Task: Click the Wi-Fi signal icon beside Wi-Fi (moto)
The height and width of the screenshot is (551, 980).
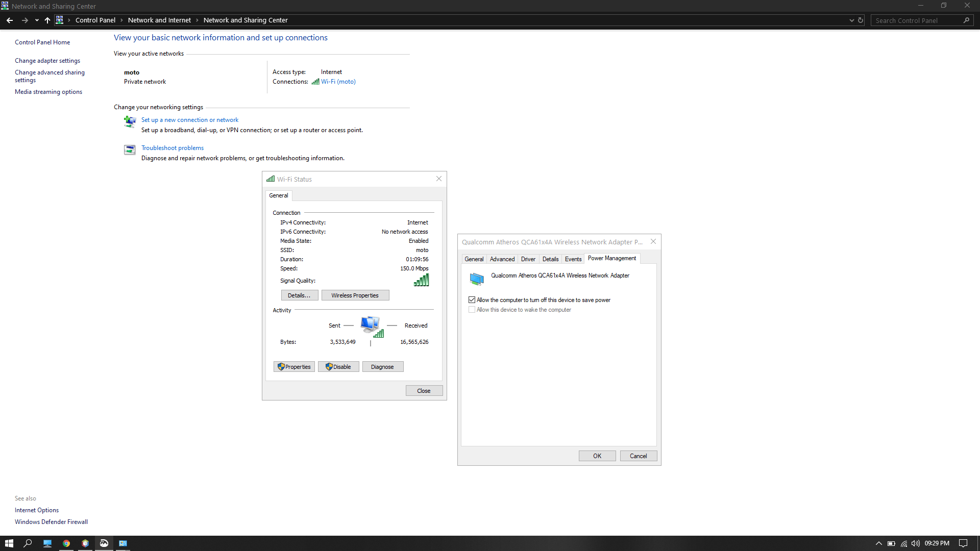Action: (315, 82)
